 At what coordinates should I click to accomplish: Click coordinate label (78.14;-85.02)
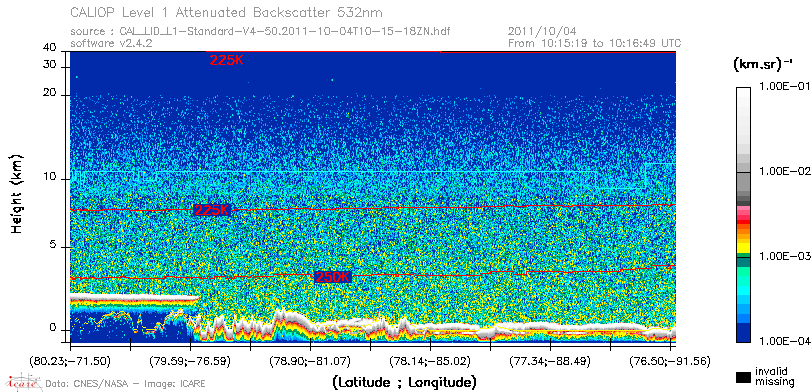tap(430, 361)
